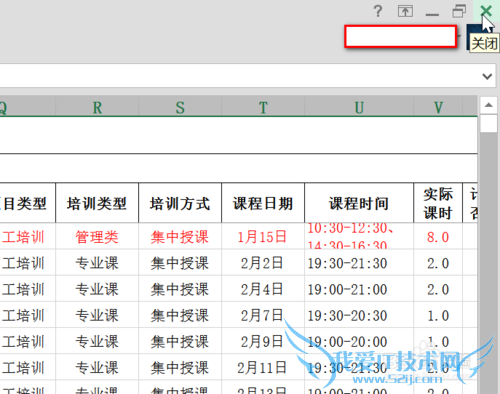Select the 2月7日 date cell

point(263,315)
